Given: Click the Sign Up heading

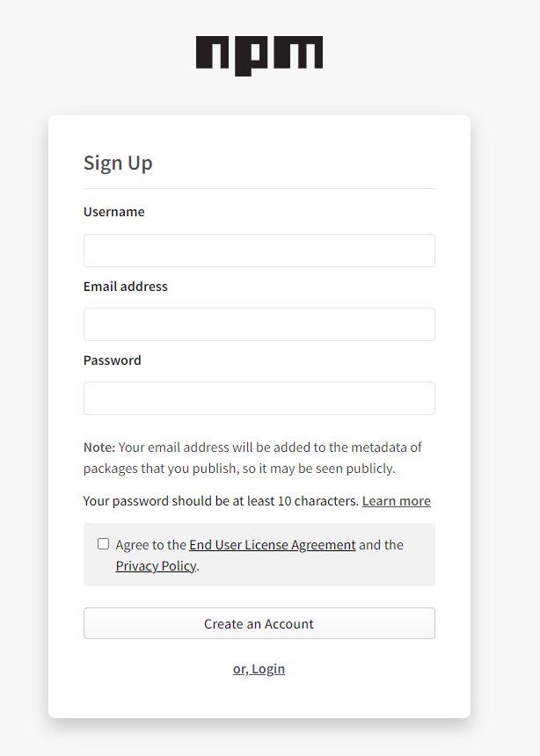Looking at the screenshot, I should 118,163.
